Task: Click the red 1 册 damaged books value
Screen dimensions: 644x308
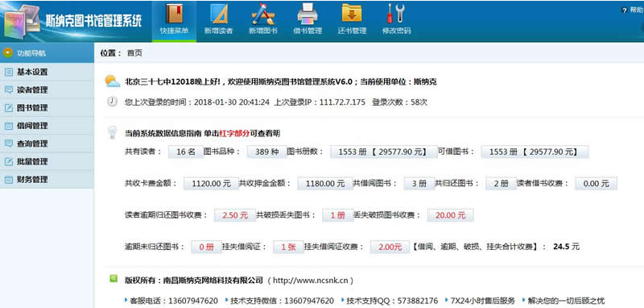Action: point(338,215)
